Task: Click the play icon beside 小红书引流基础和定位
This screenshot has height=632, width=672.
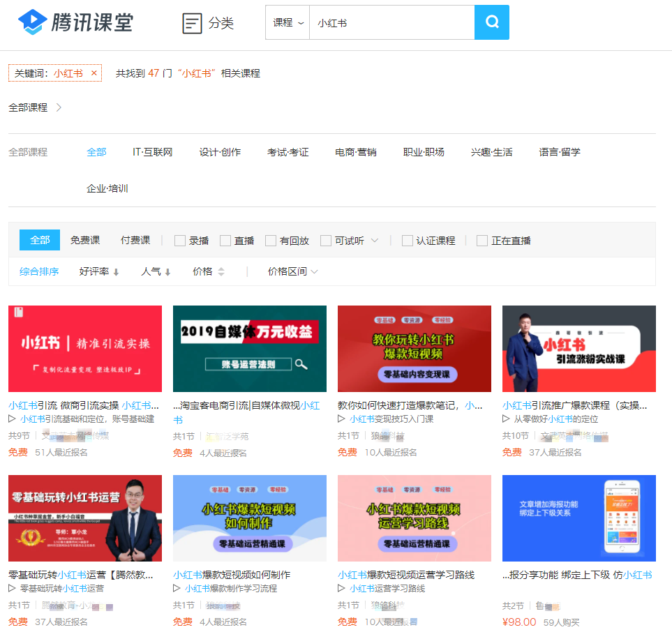Action: (x=12, y=419)
